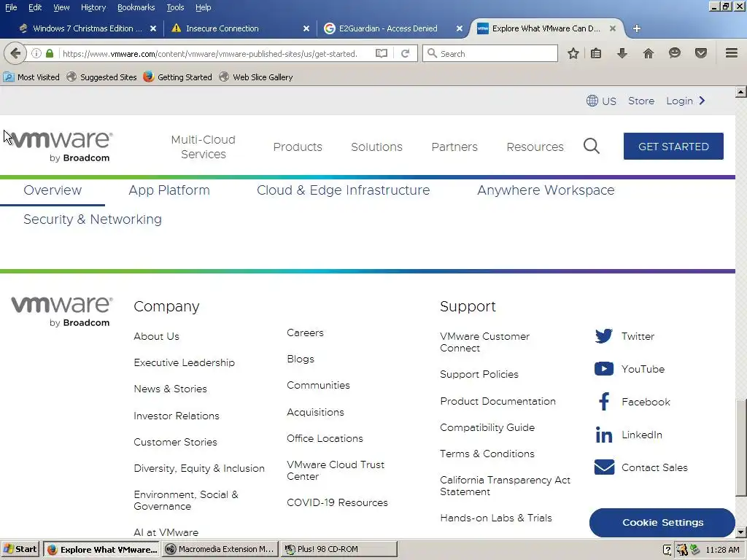Open the Twitter bird icon

603,336
